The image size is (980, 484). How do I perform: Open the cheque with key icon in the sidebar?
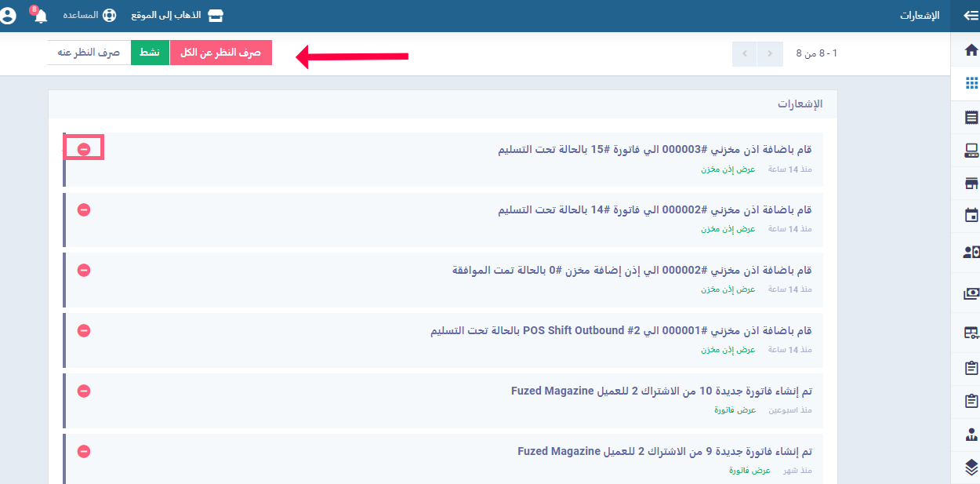[971, 333]
